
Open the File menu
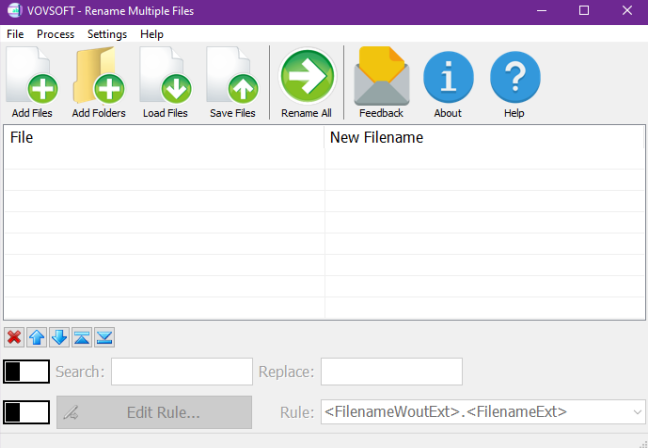(15, 34)
